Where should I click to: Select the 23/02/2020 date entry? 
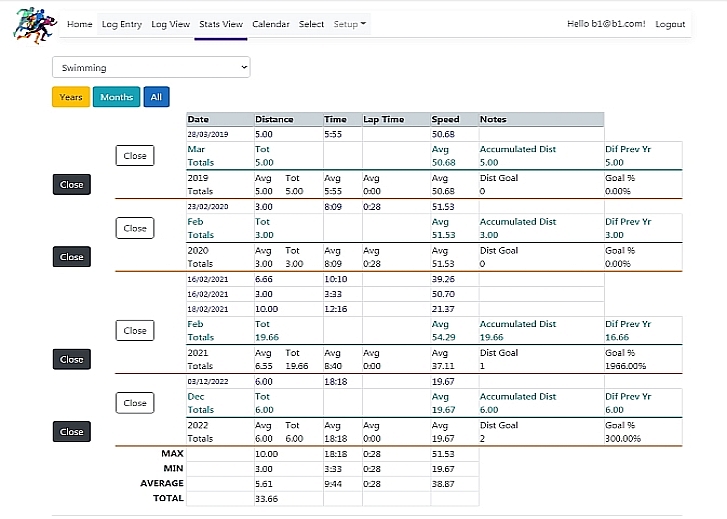click(x=208, y=207)
